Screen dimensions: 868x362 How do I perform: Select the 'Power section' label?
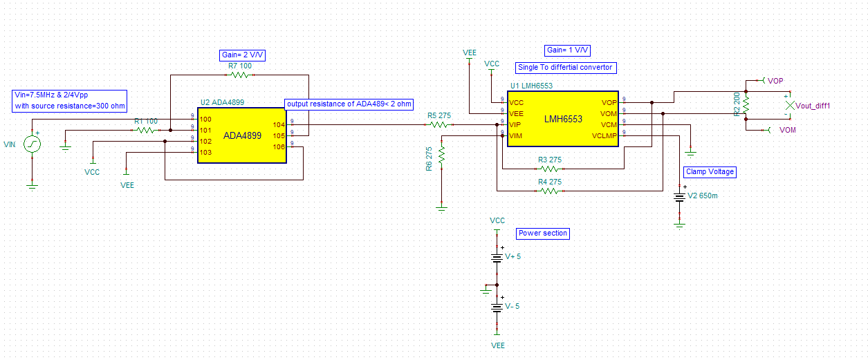pyautogui.click(x=543, y=233)
